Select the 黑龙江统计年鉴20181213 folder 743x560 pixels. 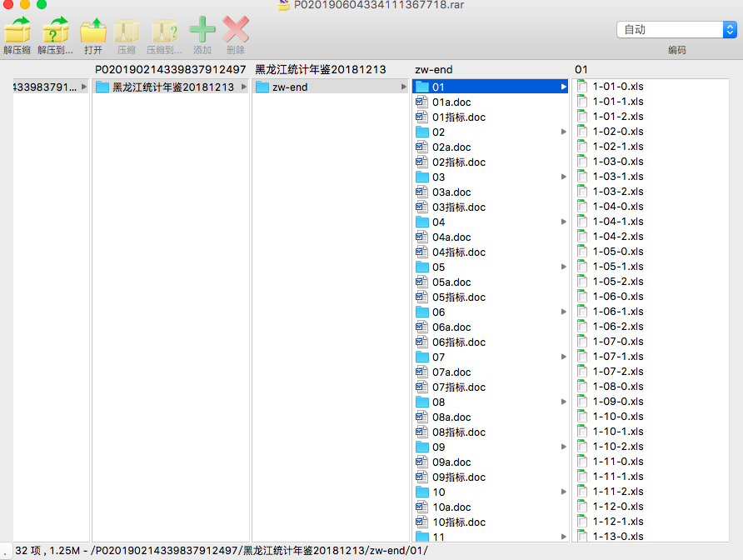[x=171, y=87]
